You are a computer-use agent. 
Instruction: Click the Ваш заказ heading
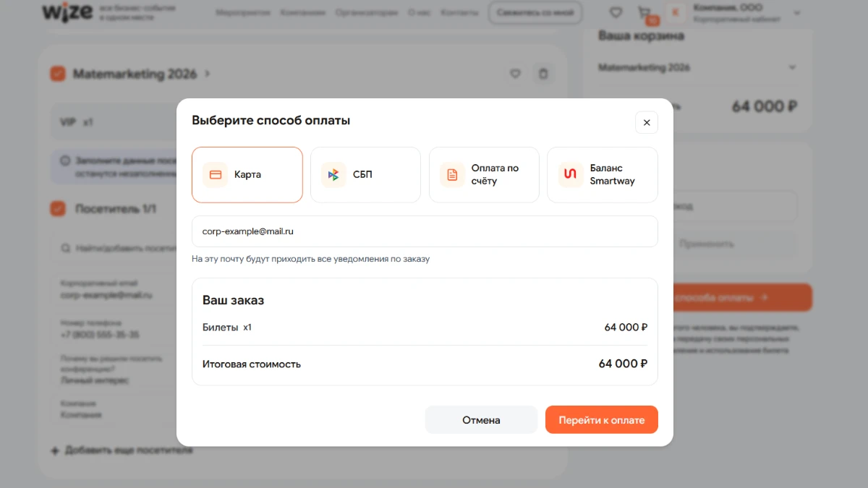pos(233,300)
